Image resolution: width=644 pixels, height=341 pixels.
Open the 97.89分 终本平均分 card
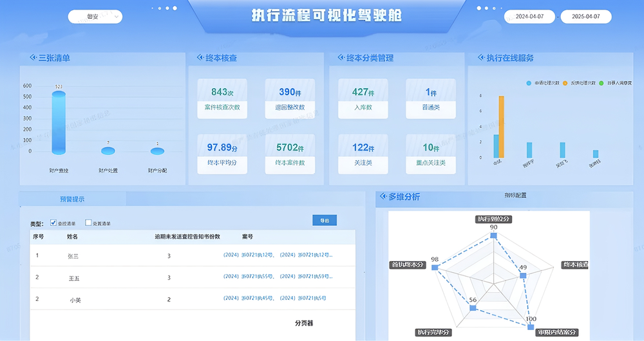point(222,154)
